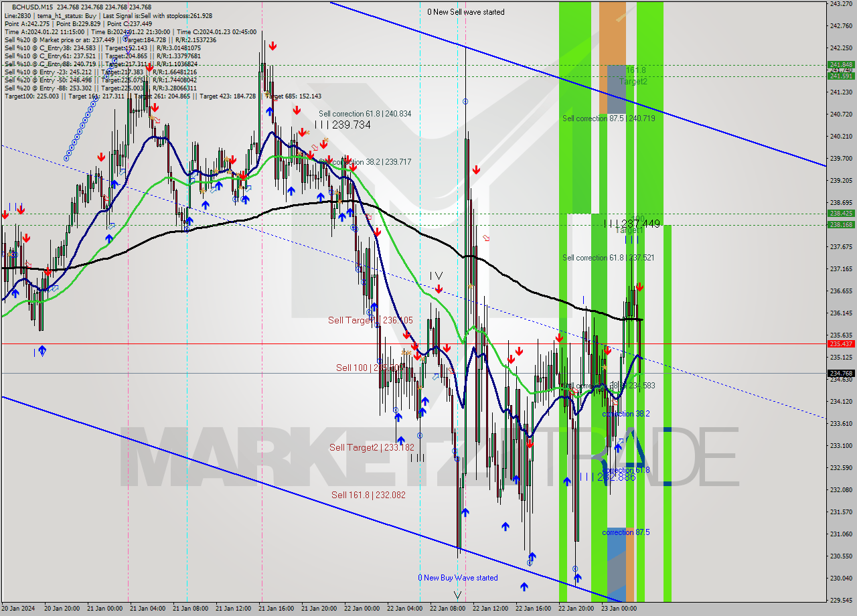Click '22 Jan 20:00' on the time axis
Image resolution: width=857 pixels, height=616 pixels.
(577, 609)
